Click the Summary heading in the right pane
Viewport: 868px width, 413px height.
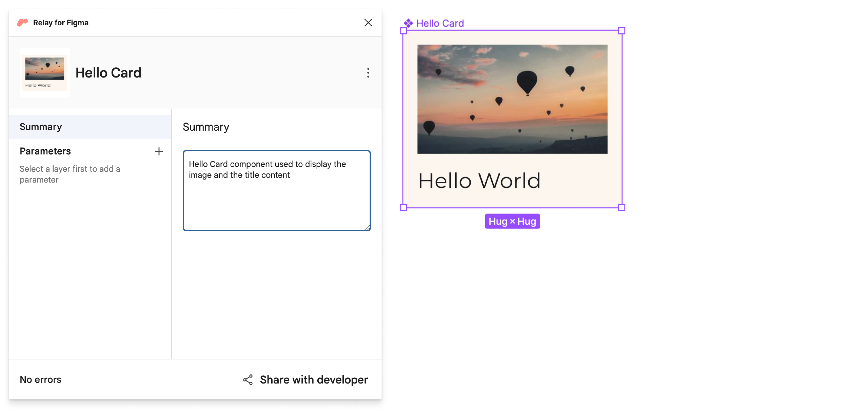click(206, 127)
